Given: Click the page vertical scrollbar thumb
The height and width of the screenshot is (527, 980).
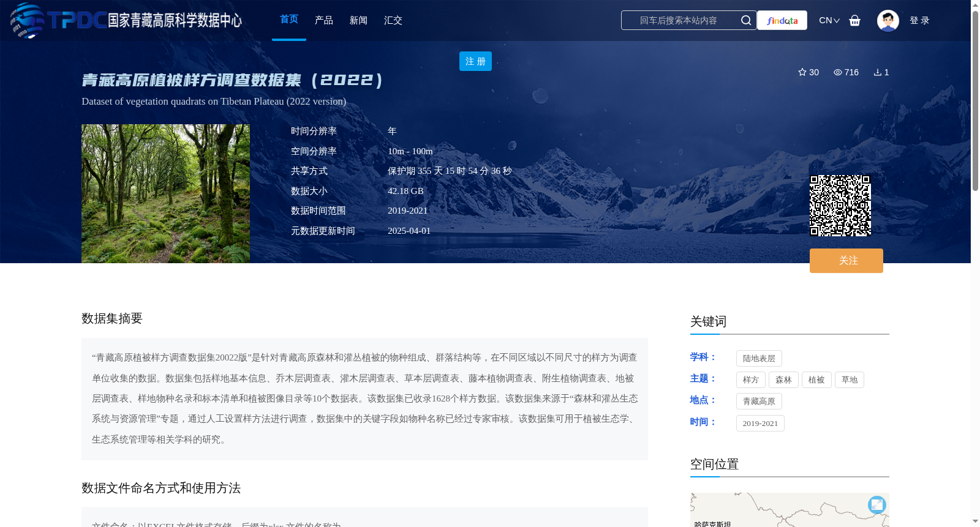Looking at the screenshot, I should pos(975,101).
